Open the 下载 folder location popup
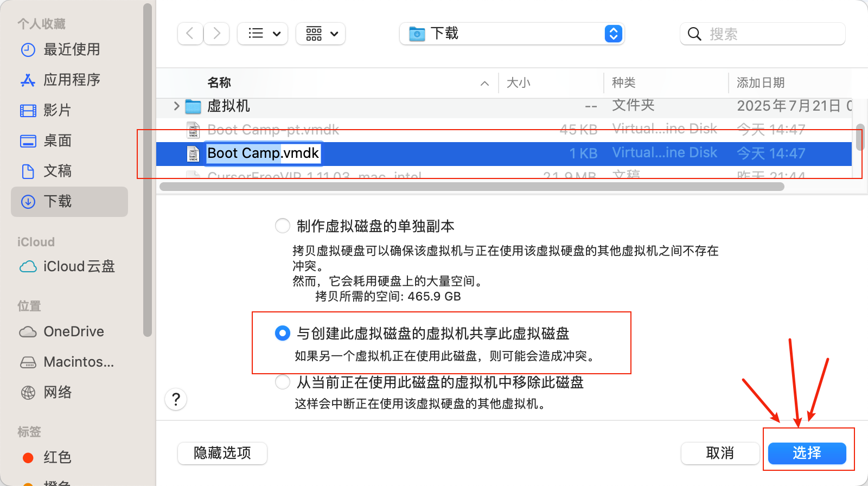This screenshot has width=868, height=486. click(512, 34)
